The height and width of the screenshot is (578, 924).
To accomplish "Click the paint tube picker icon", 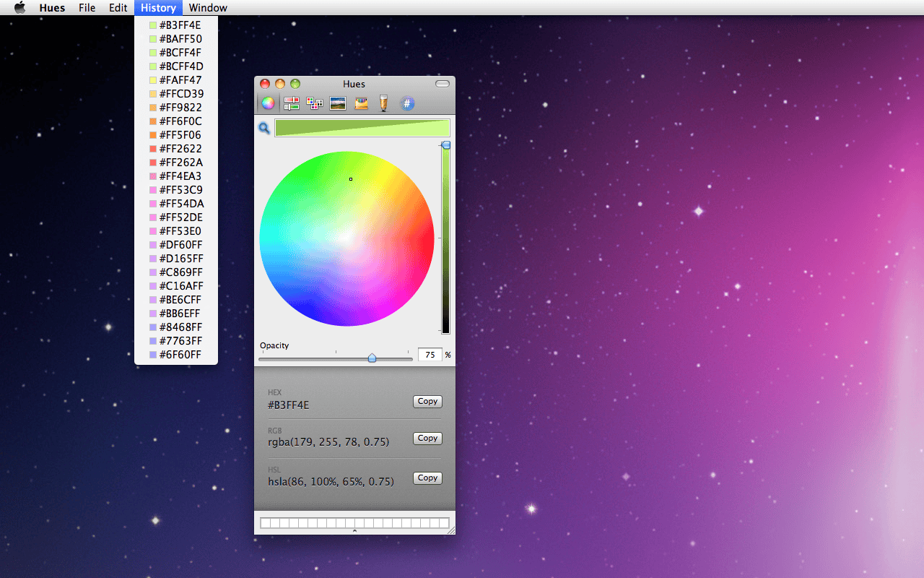I will [x=383, y=103].
